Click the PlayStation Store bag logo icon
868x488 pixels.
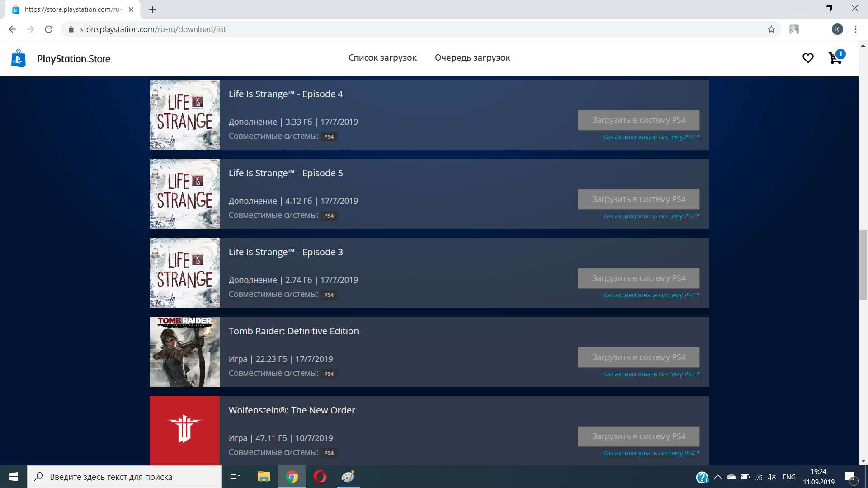pyautogui.click(x=18, y=58)
